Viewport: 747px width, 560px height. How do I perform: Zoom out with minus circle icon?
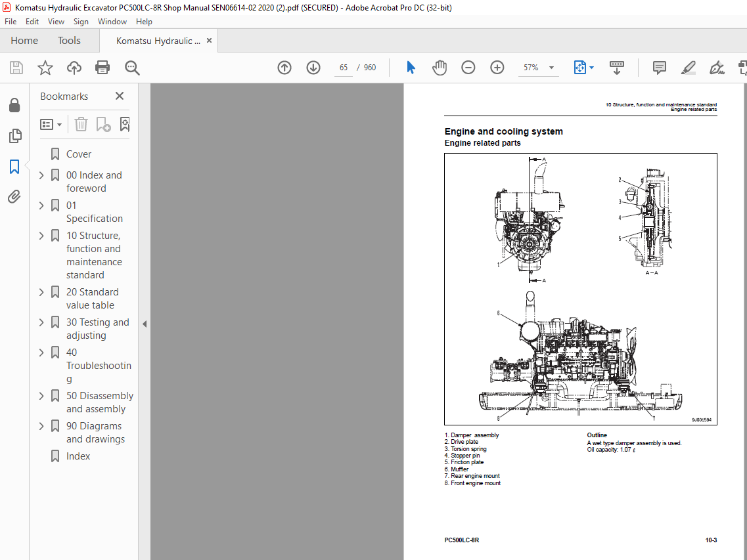tap(468, 68)
